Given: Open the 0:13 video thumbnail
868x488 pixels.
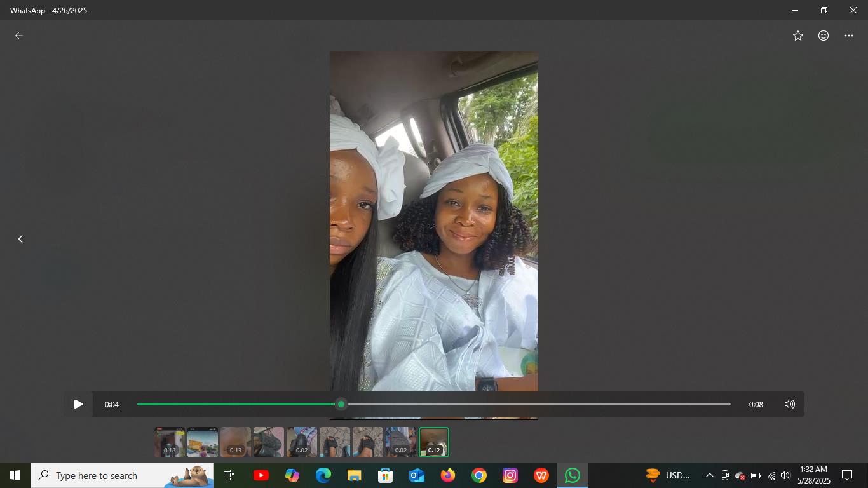Looking at the screenshot, I should (x=236, y=442).
